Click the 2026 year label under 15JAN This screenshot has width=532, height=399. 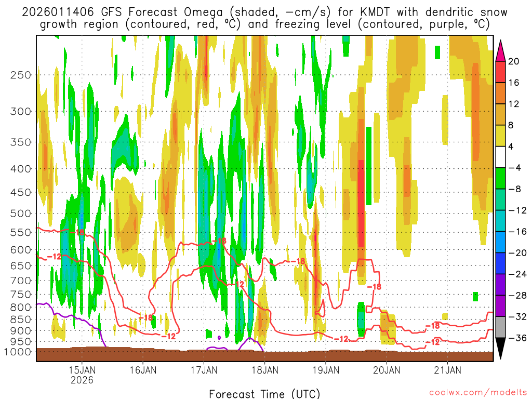click(82, 380)
